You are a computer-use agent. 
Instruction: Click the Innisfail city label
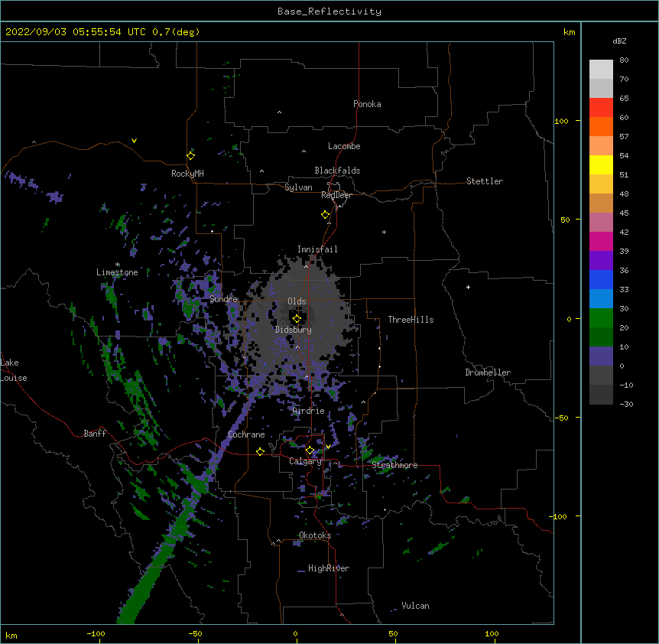pos(317,249)
